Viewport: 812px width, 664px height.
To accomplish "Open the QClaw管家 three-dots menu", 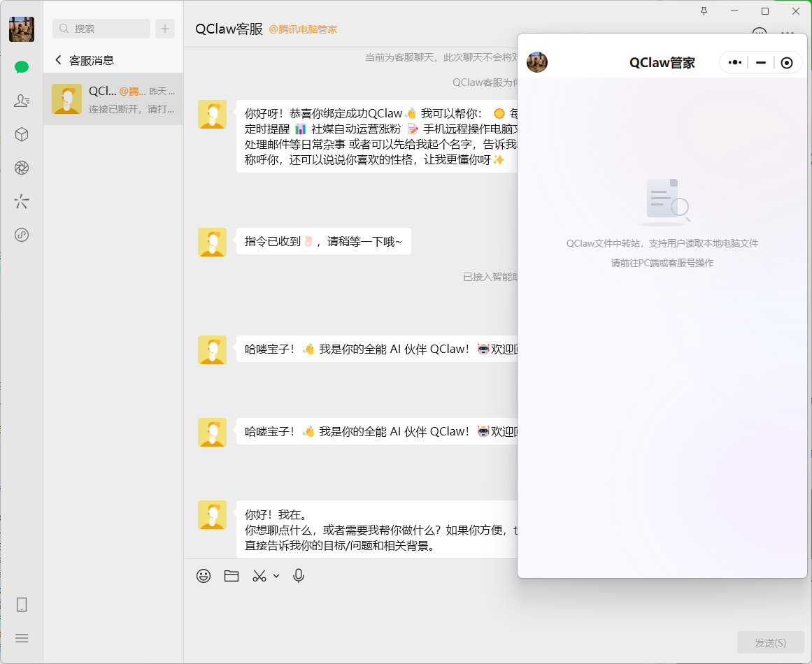I will tap(734, 62).
